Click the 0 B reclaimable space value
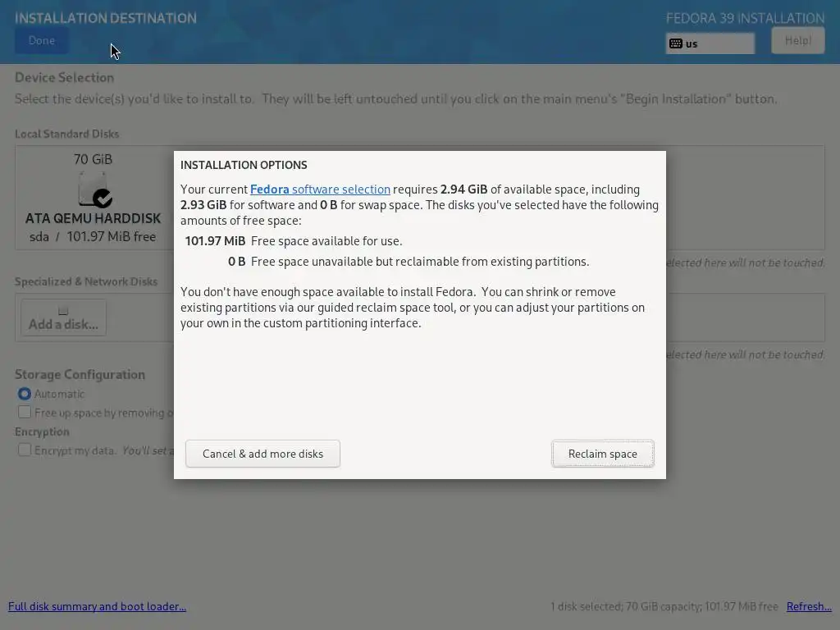 click(236, 262)
